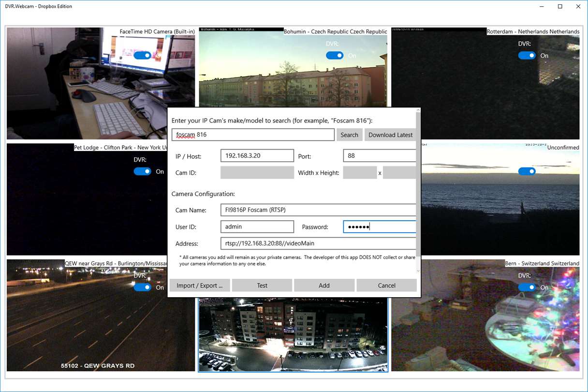Click the 'Bern - Switzerland Switzerland' label

(x=542, y=263)
